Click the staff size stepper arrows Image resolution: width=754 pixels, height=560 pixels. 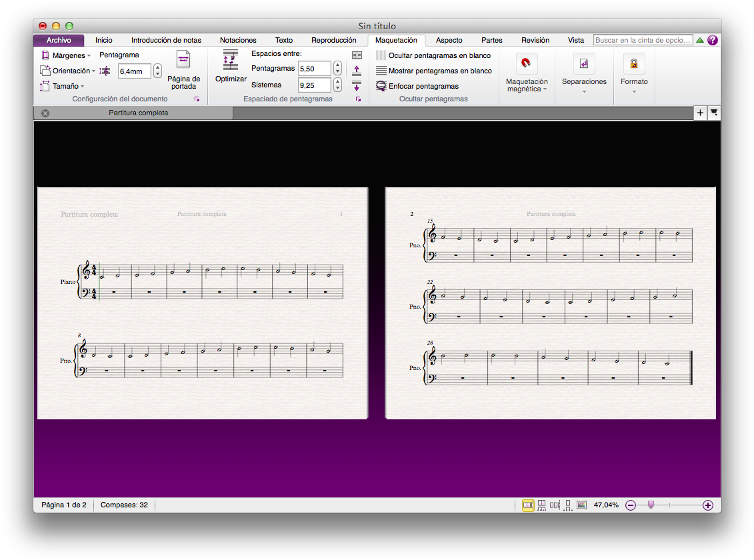click(x=157, y=71)
